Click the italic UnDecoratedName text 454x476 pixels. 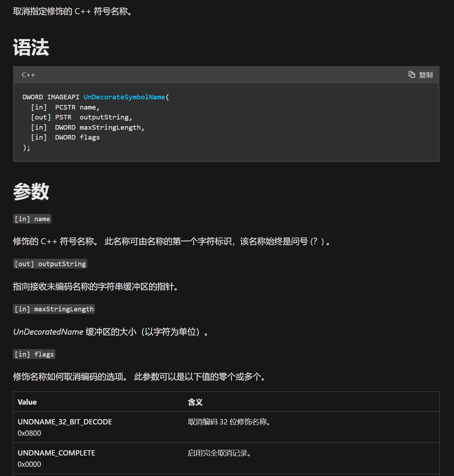pyautogui.click(x=48, y=332)
